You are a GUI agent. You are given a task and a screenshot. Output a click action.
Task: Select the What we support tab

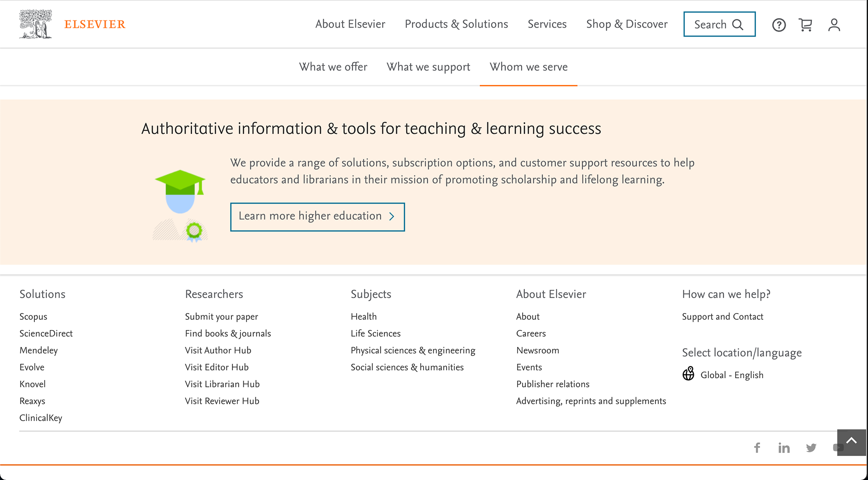(x=428, y=67)
